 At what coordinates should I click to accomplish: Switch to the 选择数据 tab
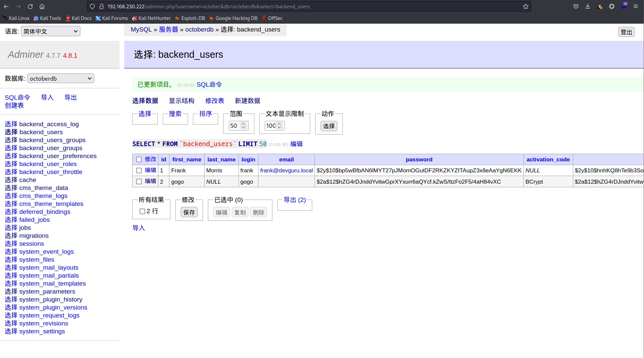click(145, 101)
